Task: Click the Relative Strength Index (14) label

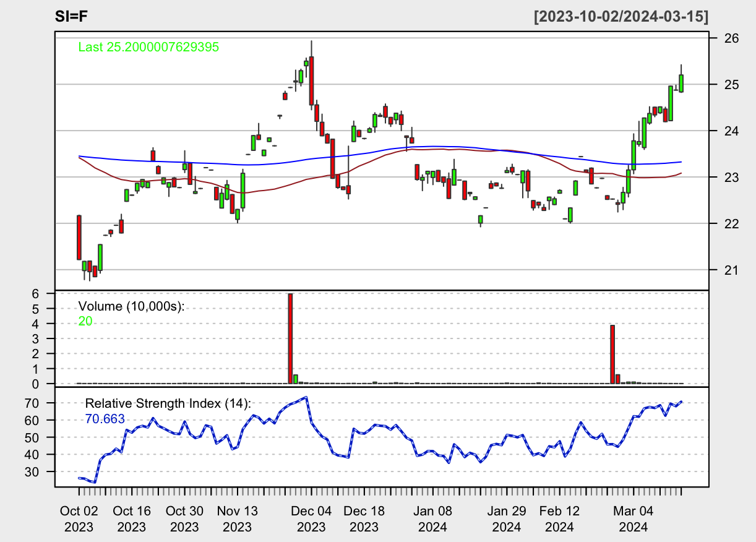Action: pyautogui.click(x=168, y=403)
